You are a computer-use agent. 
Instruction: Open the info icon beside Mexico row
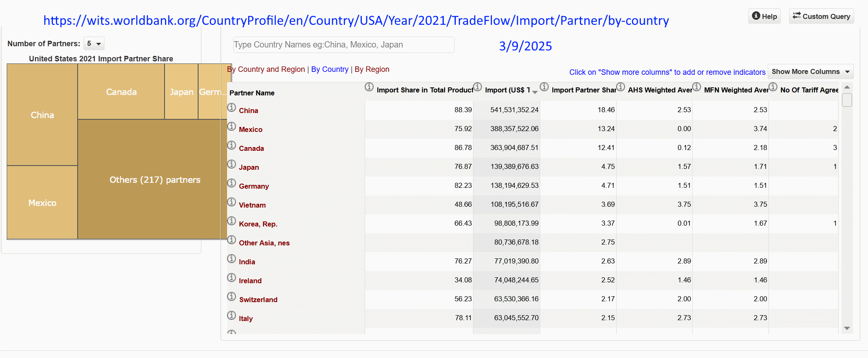coord(231,126)
